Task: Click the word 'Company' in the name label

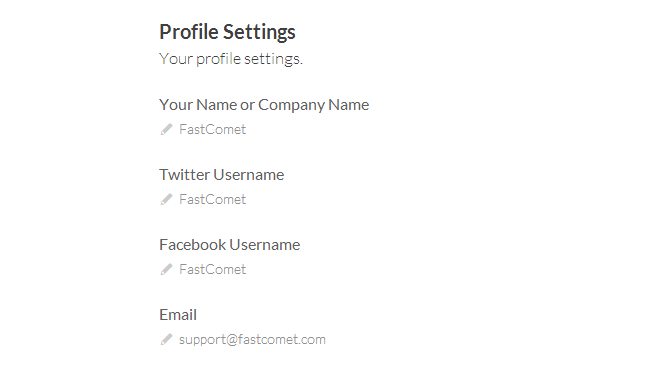Action: tap(291, 105)
